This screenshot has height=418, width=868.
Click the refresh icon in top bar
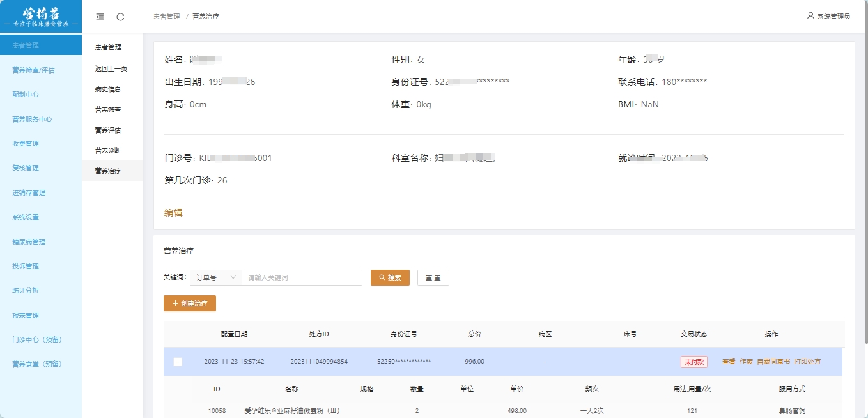tap(120, 17)
